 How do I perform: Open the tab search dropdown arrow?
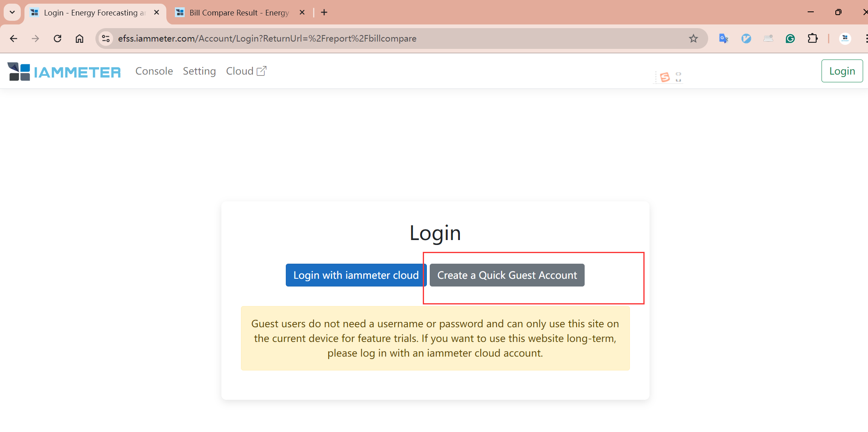pos(12,12)
